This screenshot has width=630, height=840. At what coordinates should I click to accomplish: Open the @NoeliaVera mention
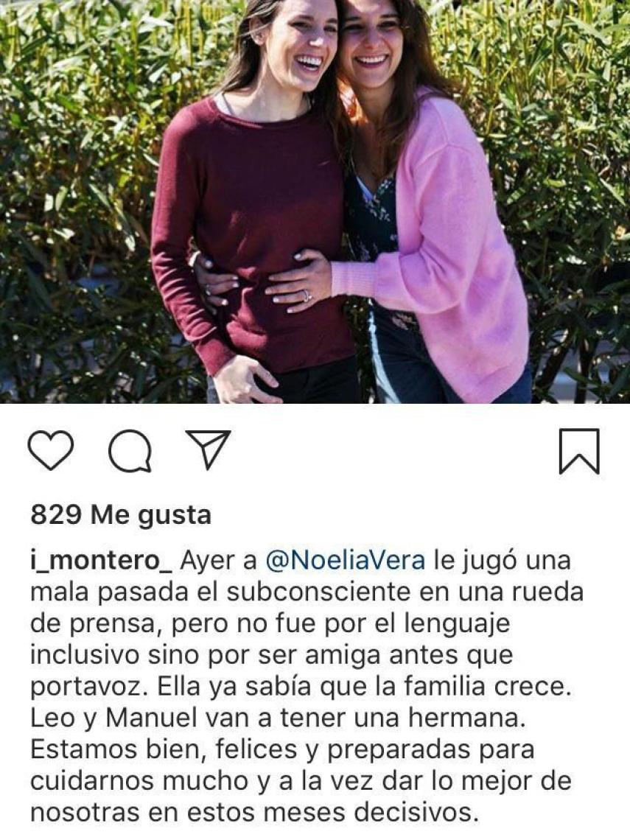[x=346, y=560]
